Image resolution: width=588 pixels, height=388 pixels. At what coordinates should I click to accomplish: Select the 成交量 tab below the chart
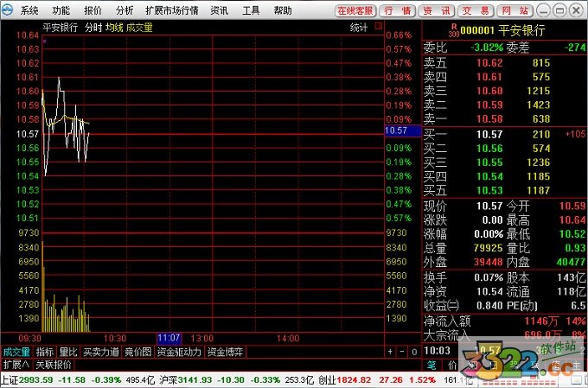click(17, 352)
